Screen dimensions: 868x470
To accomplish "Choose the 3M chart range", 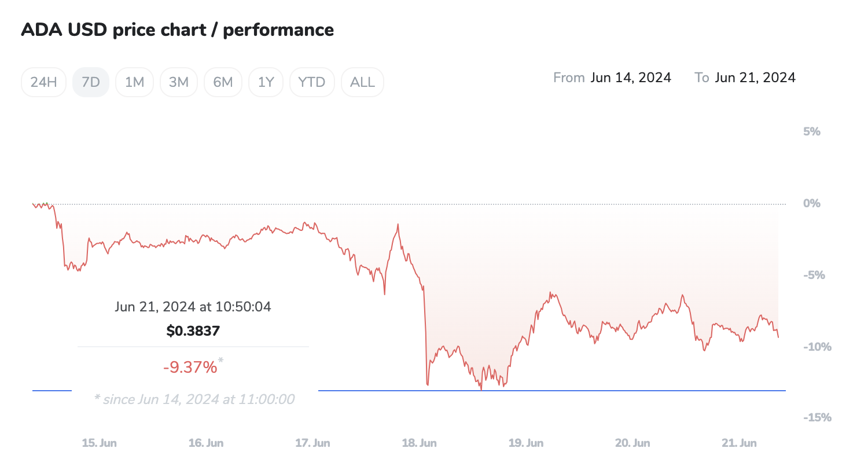I will 179,82.
